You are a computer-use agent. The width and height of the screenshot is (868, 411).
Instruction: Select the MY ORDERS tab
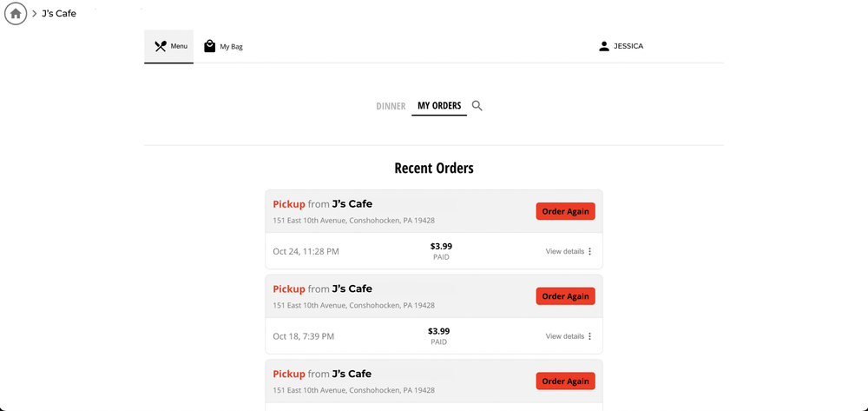coord(439,106)
